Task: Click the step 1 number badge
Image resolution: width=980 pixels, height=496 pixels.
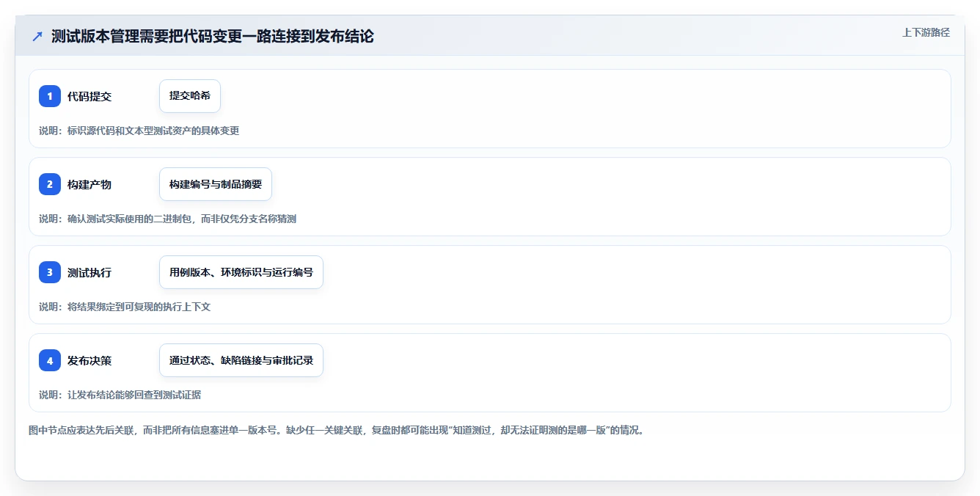Action: click(50, 96)
